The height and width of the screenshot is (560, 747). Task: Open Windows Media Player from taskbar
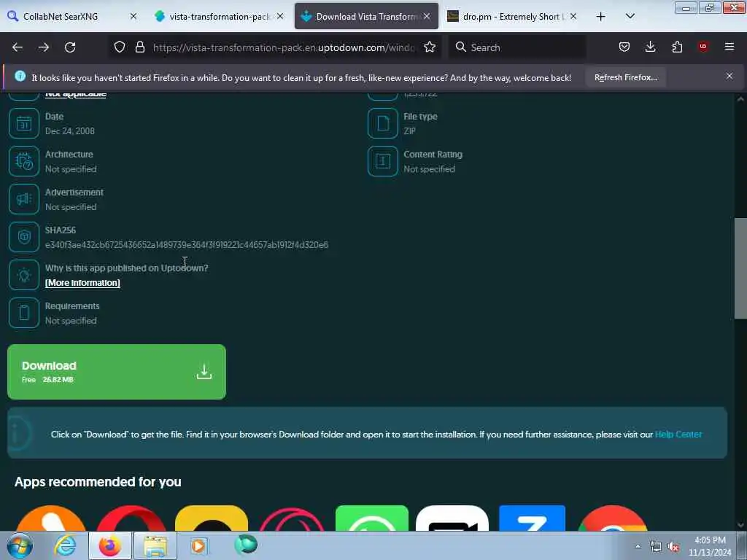click(199, 545)
